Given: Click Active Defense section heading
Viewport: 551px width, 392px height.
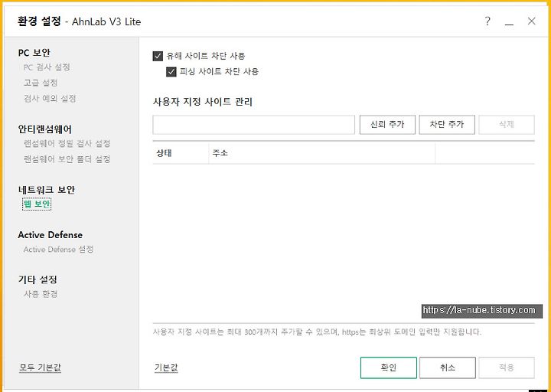Looking at the screenshot, I should click(51, 235).
